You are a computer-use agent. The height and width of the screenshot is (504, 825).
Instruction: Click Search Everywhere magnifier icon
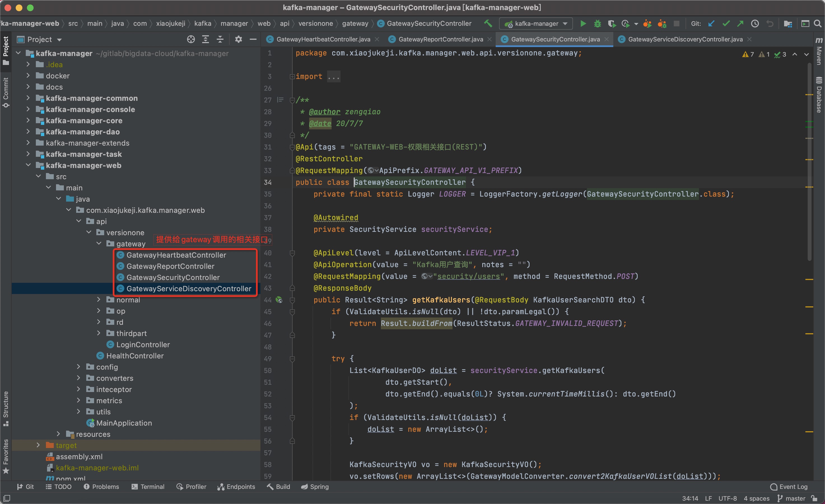point(817,24)
